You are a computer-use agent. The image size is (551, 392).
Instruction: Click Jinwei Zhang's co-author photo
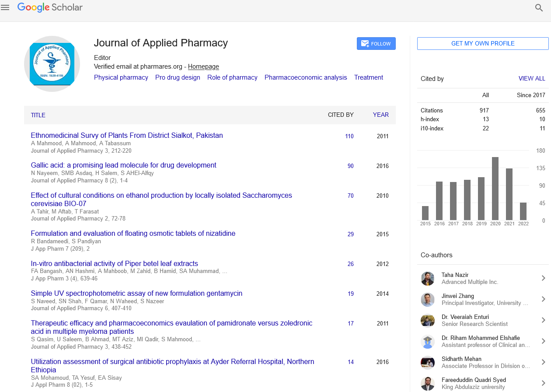(x=427, y=299)
